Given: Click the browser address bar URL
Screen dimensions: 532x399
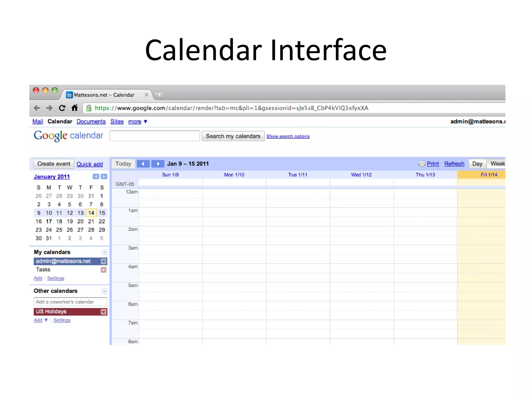Looking at the screenshot, I should (231, 108).
